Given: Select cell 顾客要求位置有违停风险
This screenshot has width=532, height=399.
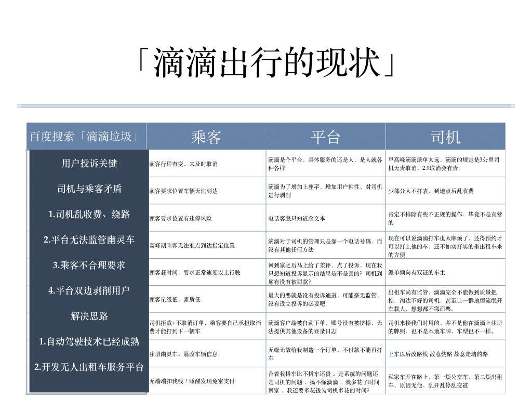Looking at the screenshot, I should pyautogui.click(x=207, y=218).
